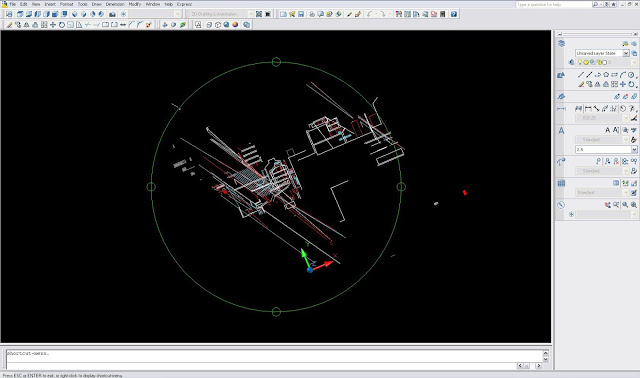This screenshot has height=378, width=640.
Task: Click the Workspace Settings icon beside workspace dropdown
Action: coord(259,14)
